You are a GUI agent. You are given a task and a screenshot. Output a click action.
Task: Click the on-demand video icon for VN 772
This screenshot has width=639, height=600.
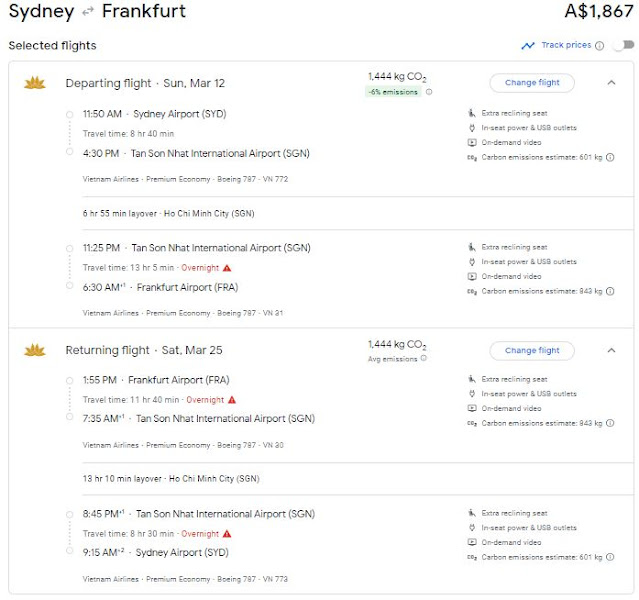472,142
